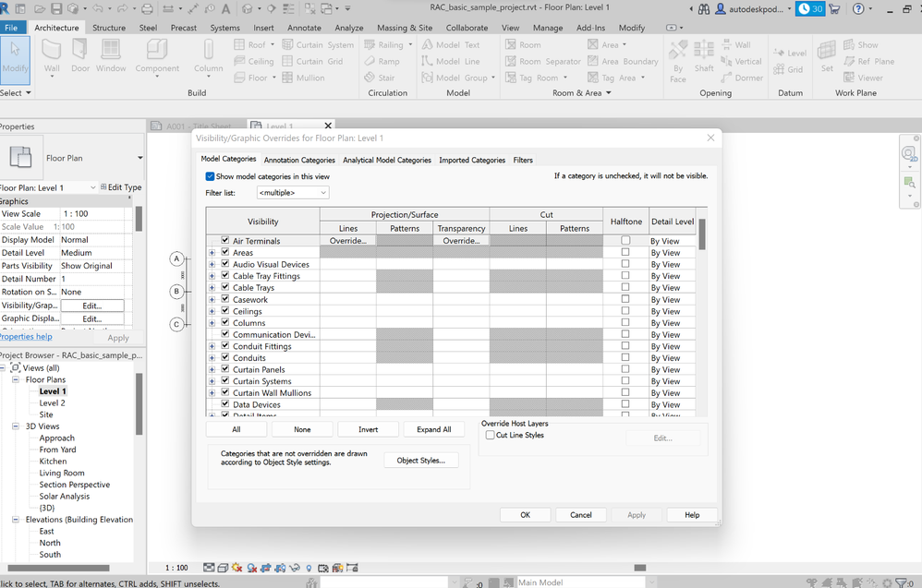Image resolution: width=922 pixels, height=588 pixels.
Task: Click the Grid datum tool
Action: click(788, 69)
